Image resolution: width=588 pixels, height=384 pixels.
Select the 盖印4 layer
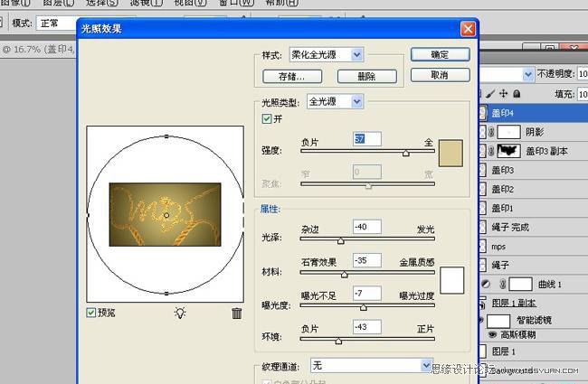point(533,113)
